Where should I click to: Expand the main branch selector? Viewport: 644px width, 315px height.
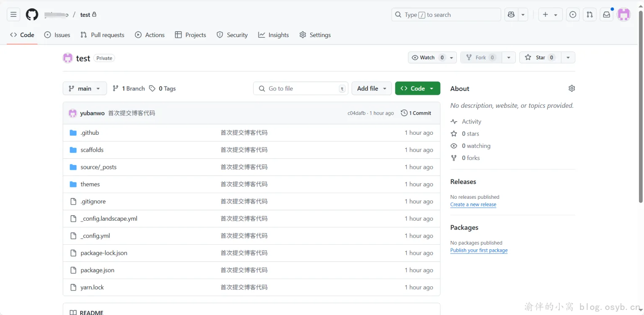(84, 88)
